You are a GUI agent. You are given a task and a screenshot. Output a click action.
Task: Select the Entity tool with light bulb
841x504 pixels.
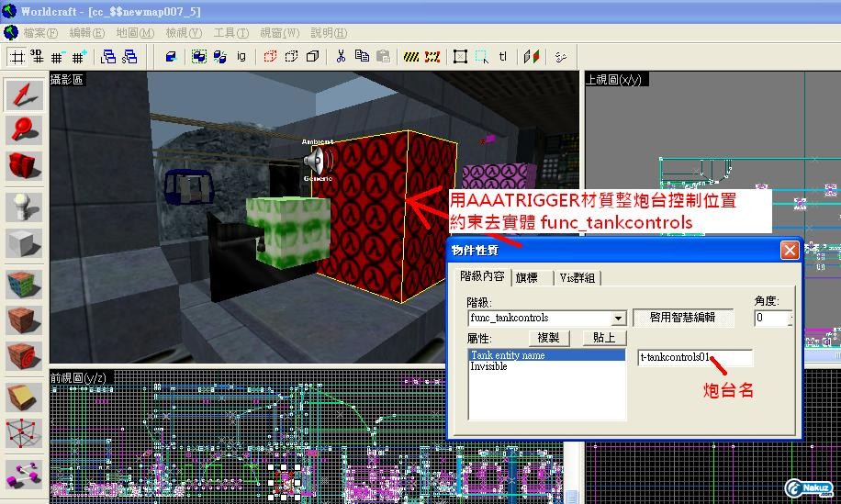(x=24, y=207)
